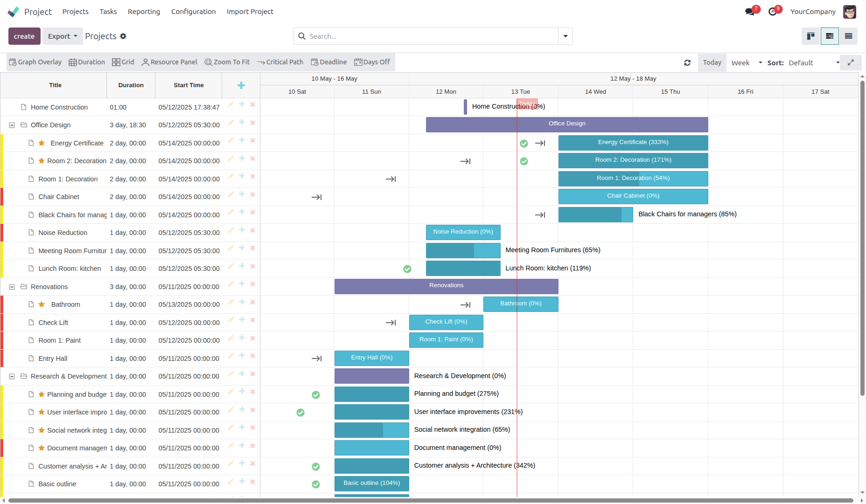The image size is (866, 504).
Task: Open the activities clock icon
Action: point(773,12)
